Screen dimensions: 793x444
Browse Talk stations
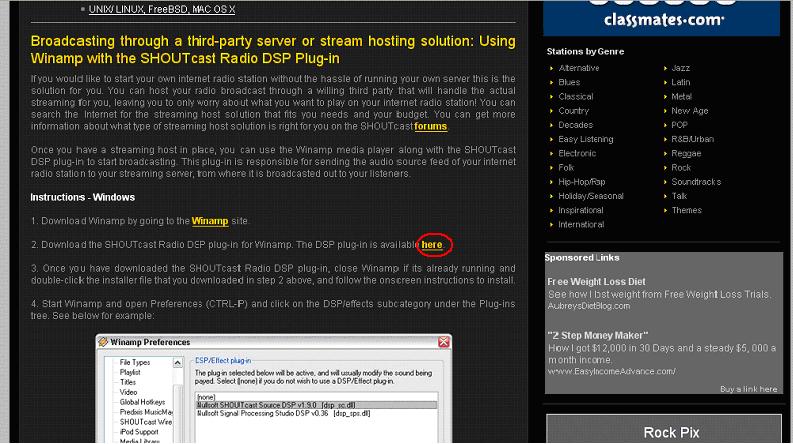click(679, 196)
